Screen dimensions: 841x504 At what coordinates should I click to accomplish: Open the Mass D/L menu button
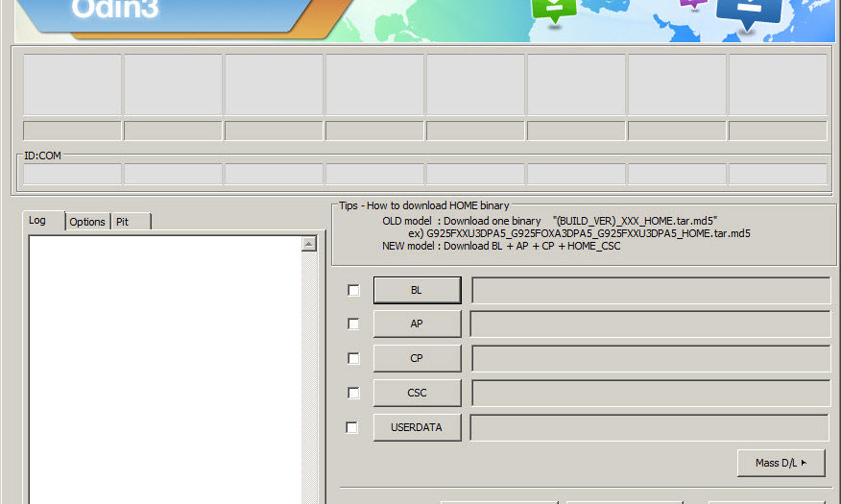(781, 463)
